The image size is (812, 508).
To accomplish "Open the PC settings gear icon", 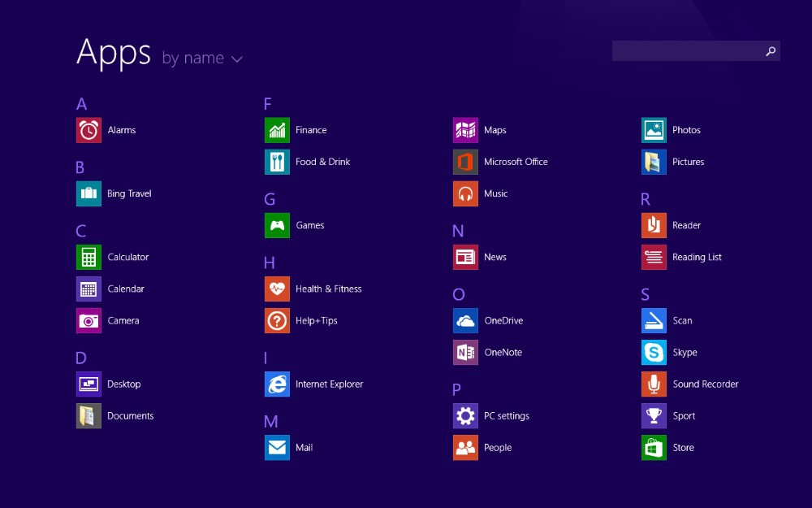I will 465,415.
